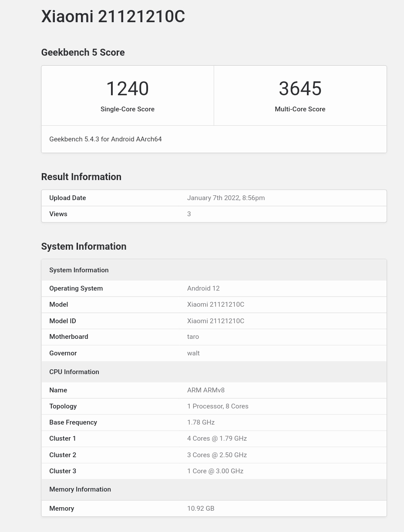Click the Views row label
Screen dimensions: 404x532
point(58,214)
